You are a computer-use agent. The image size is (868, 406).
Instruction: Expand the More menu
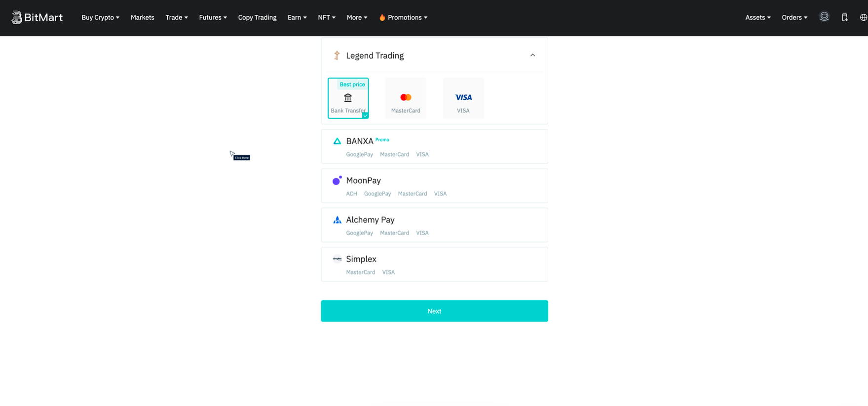[357, 17]
